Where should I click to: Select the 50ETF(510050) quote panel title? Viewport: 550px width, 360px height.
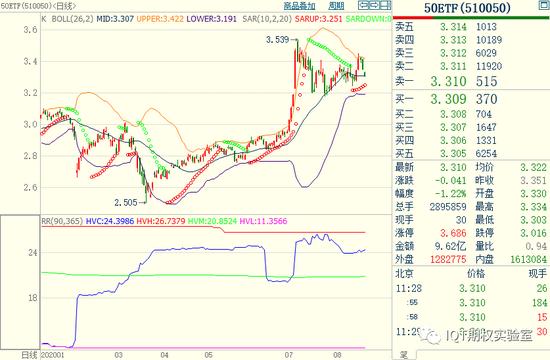[467, 8]
